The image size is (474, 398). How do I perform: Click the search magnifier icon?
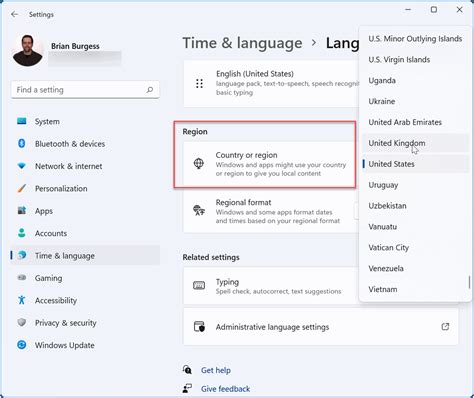tap(150, 90)
